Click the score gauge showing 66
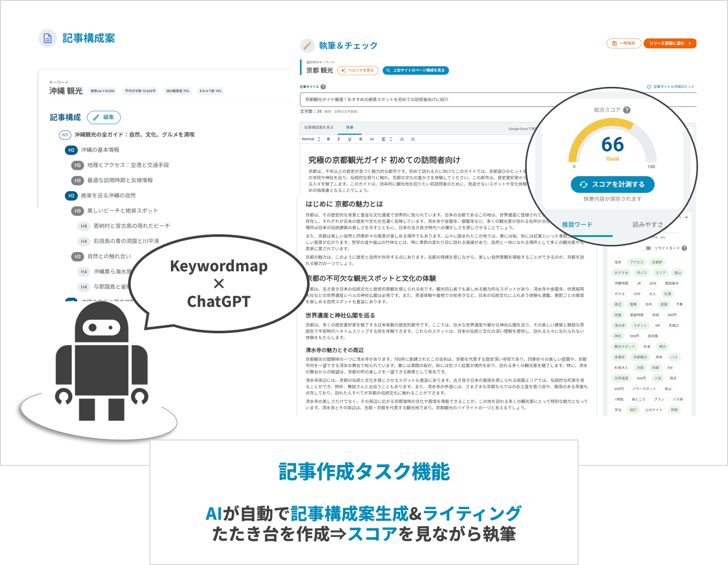This screenshot has width=728, height=565. tap(613, 145)
